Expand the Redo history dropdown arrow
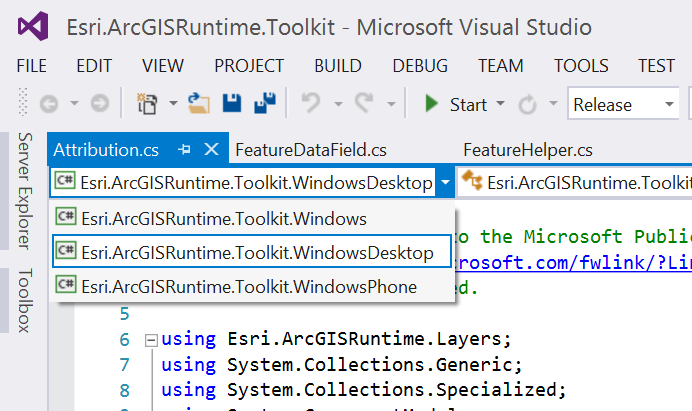The image size is (692, 411). click(x=391, y=104)
